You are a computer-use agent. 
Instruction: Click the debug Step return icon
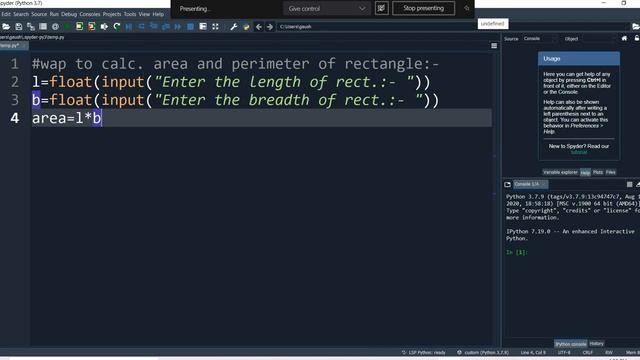166,27
